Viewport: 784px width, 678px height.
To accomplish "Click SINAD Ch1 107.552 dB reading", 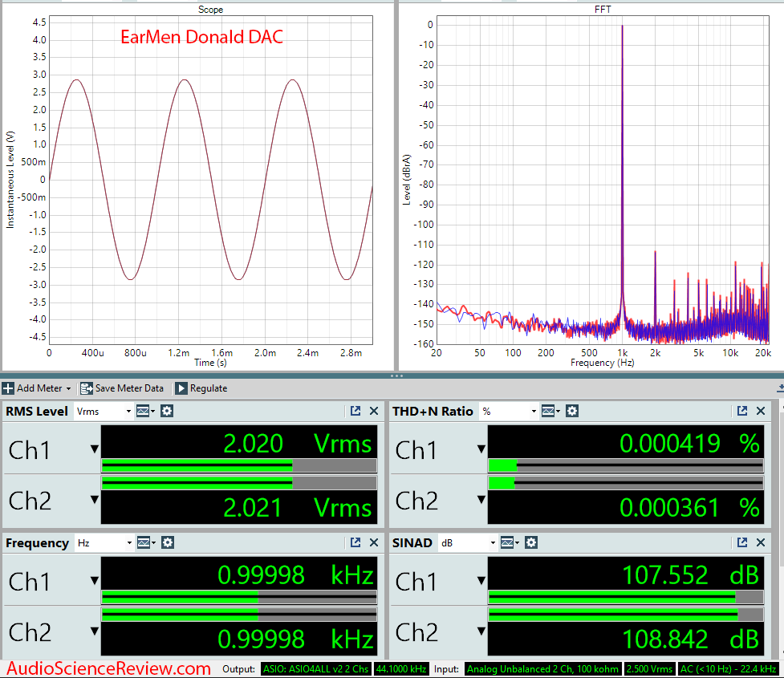I will [x=690, y=575].
